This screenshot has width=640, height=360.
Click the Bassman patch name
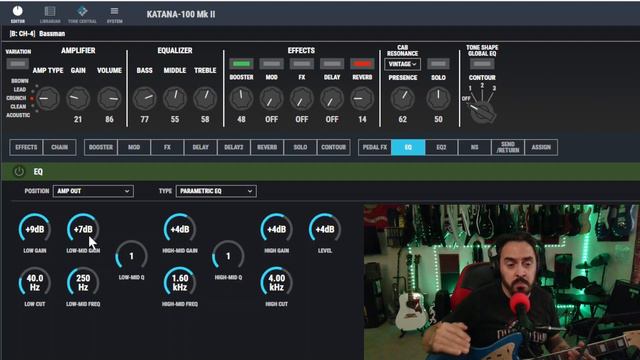point(52,33)
